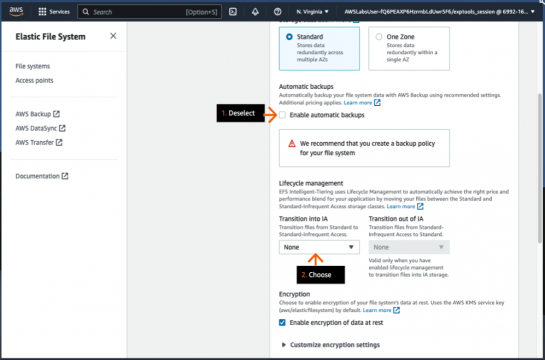
Task: Click external-link icon after Encryption Learn more
Action: point(397,310)
